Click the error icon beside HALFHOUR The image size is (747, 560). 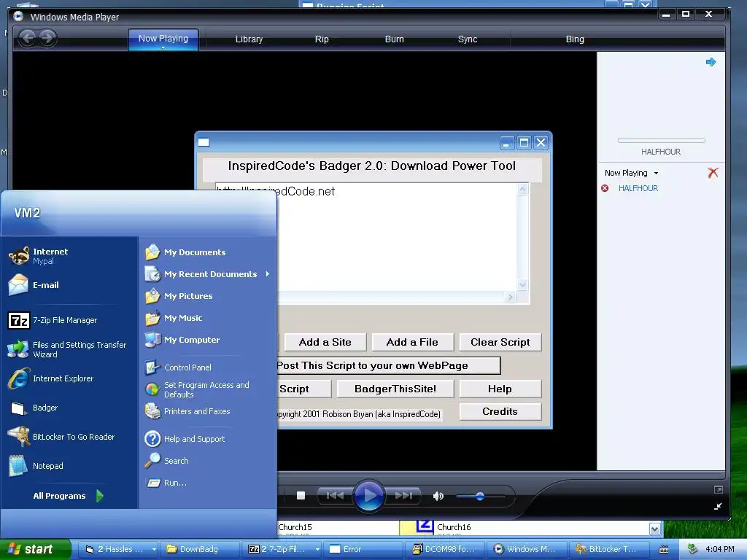605,189
